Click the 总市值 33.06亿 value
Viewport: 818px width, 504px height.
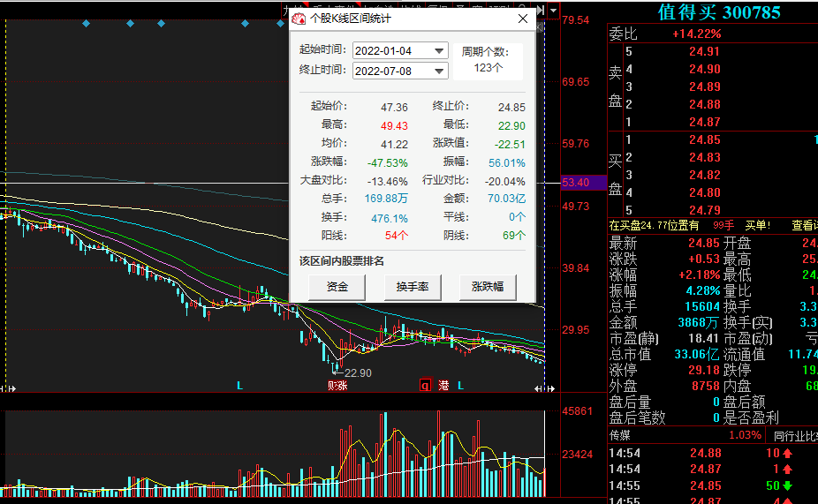coord(697,355)
